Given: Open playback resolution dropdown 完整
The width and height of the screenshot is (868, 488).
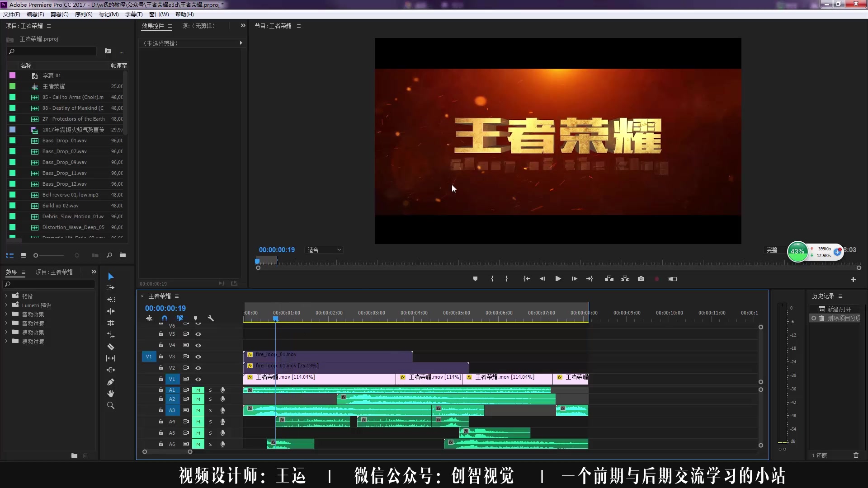Looking at the screenshot, I should tap(774, 250).
